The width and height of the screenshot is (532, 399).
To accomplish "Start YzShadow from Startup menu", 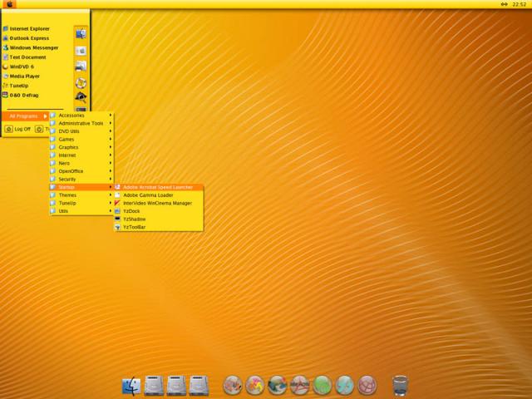I will point(159,219).
